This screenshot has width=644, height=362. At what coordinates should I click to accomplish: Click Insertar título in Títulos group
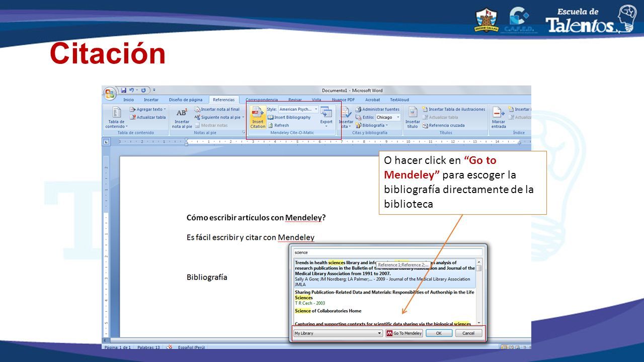coord(413,118)
